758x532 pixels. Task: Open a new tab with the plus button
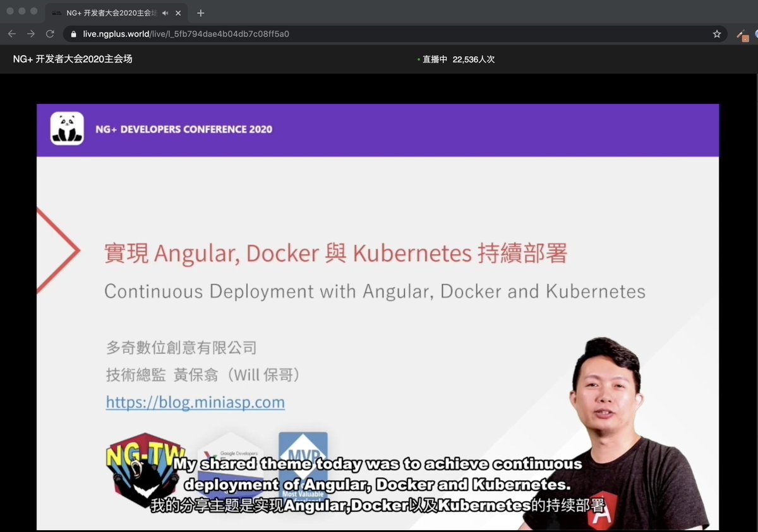point(200,13)
